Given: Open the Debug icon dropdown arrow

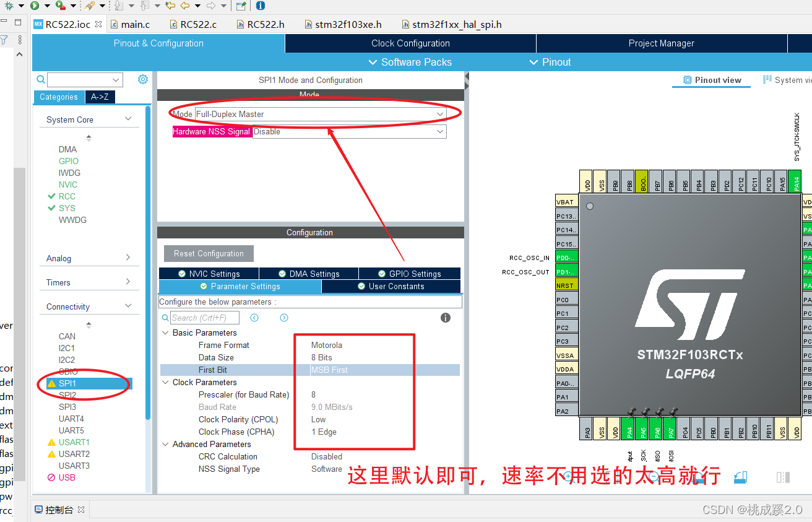Looking at the screenshot, I should tap(20, 6).
